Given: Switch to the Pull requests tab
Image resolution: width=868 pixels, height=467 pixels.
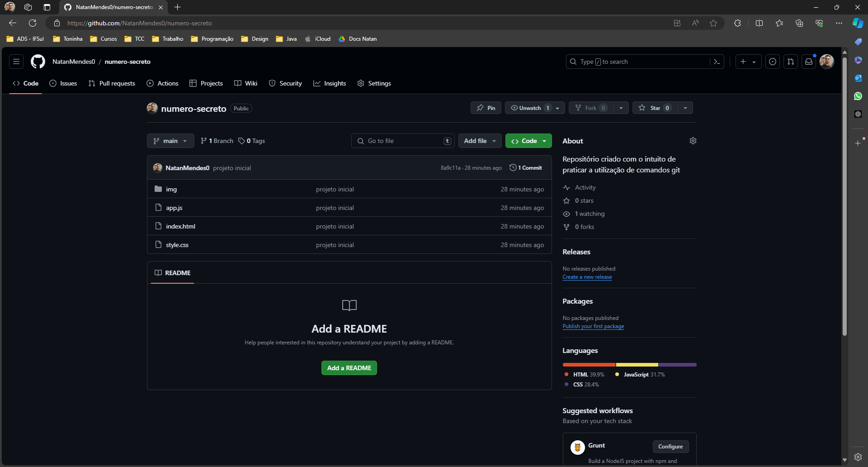Looking at the screenshot, I should pyautogui.click(x=112, y=83).
